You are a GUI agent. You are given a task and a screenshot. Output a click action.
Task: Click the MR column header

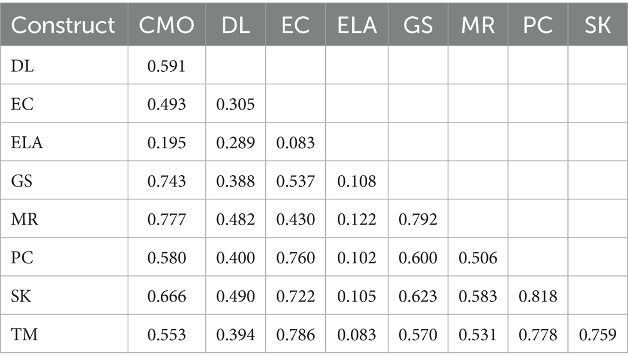[478, 25]
